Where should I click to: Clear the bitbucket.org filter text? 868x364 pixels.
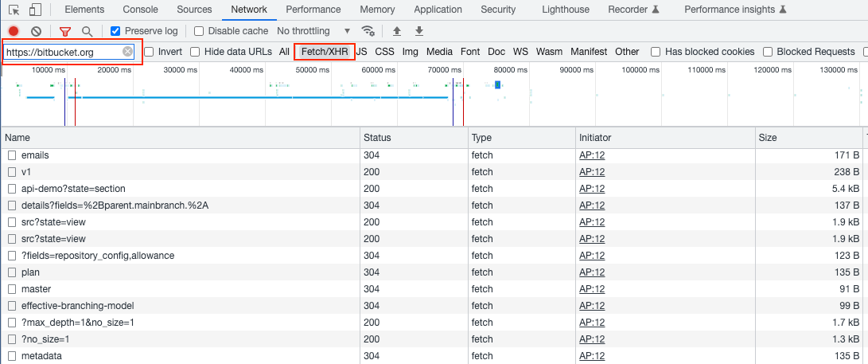tap(127, 52)
